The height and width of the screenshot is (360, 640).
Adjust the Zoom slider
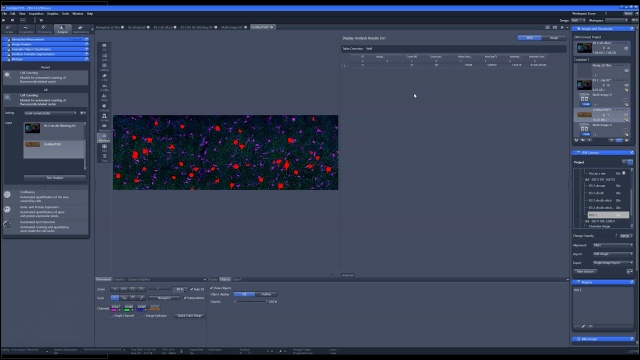(158, 289)
